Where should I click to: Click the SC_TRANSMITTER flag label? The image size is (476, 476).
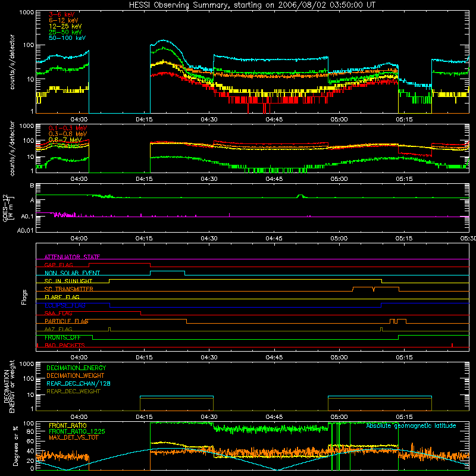tap(69, 289)
